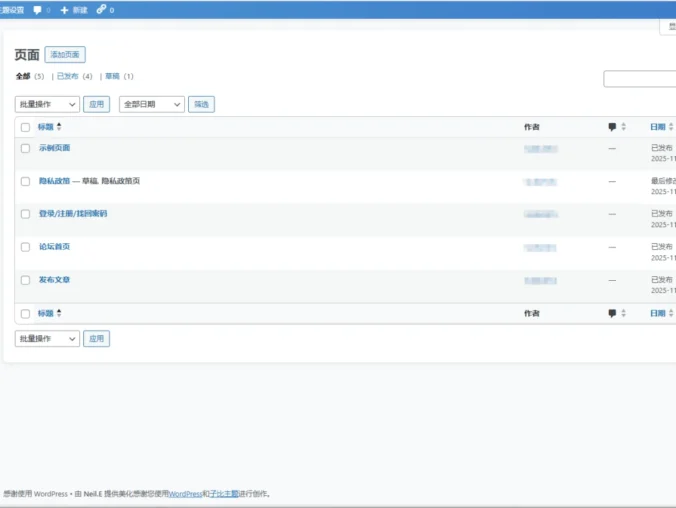Open the top 批量操作 dropdown
The width and height of the screenshot is (676, 508).
(47, 104)
